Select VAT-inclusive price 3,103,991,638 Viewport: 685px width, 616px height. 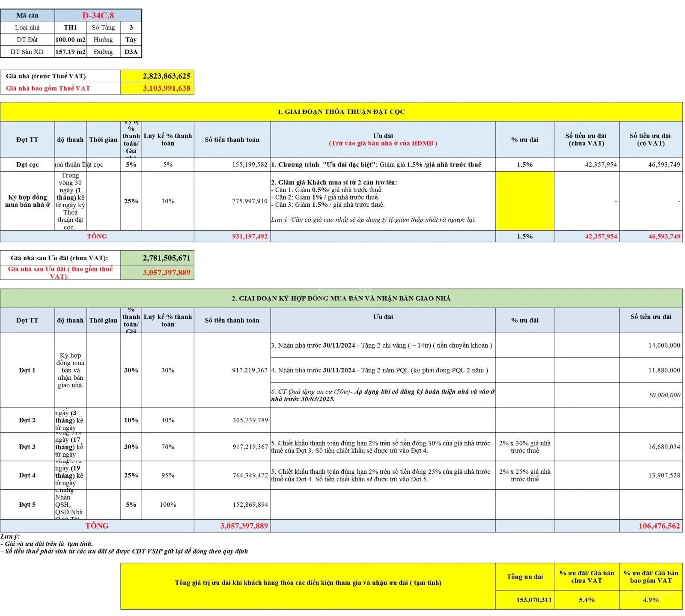tap(157, 88)
